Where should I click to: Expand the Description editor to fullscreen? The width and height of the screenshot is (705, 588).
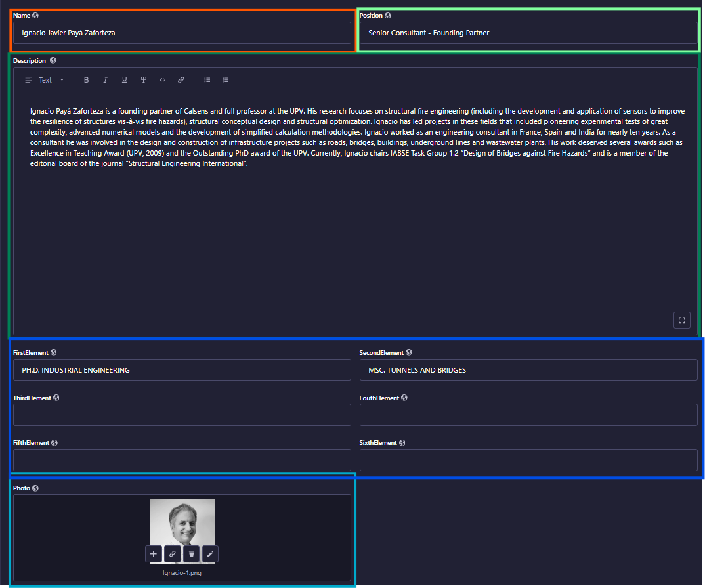tap(681, 320)
